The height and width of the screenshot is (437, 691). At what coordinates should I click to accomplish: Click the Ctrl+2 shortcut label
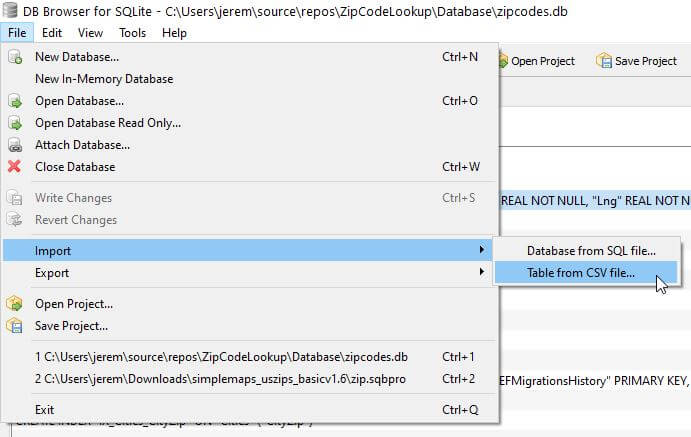click(459, 379)
